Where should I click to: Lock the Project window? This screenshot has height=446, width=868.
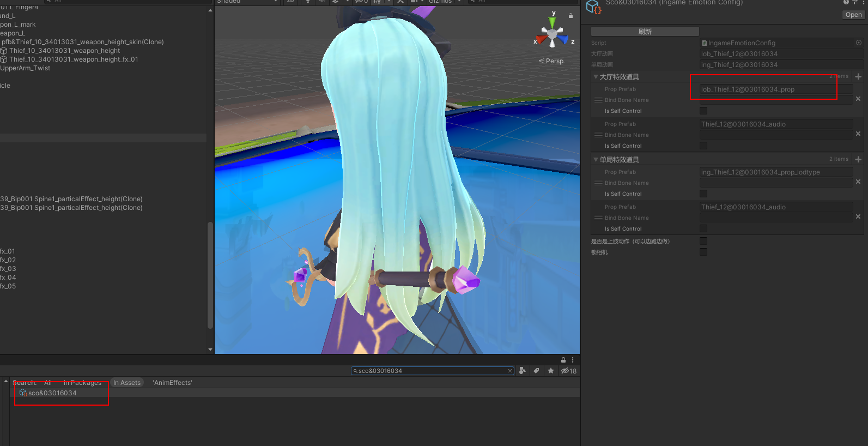(x=563, y=360)
